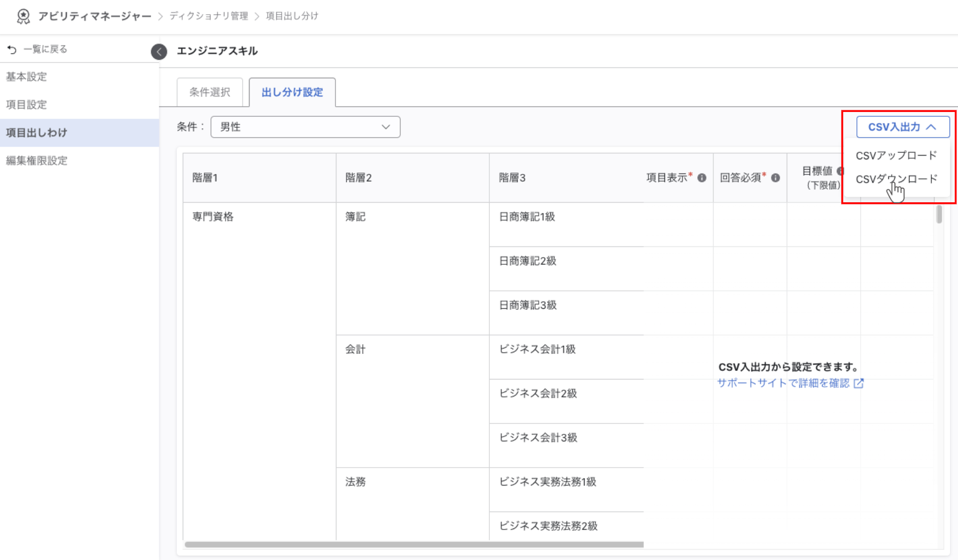Open 編集権限設定 in the sidebar
Screen dimensions: 958x560
pos(79,160)
